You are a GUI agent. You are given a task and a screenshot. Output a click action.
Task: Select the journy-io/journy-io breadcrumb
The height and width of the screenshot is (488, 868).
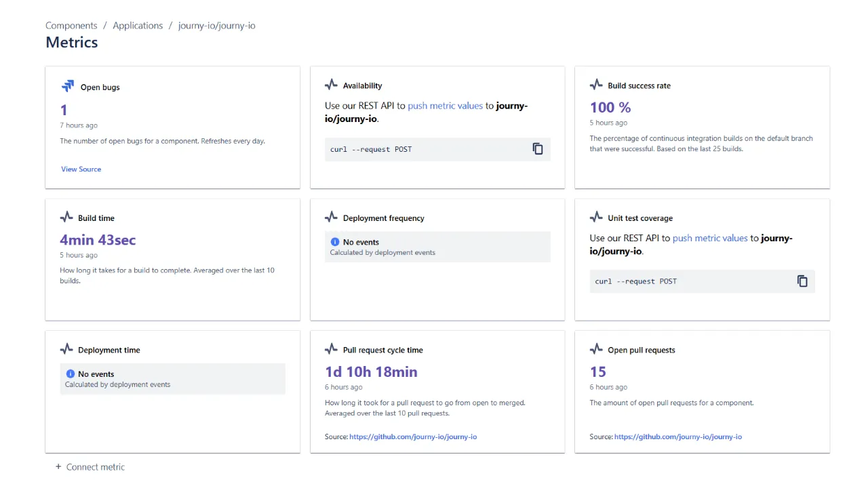pos(216,25)
